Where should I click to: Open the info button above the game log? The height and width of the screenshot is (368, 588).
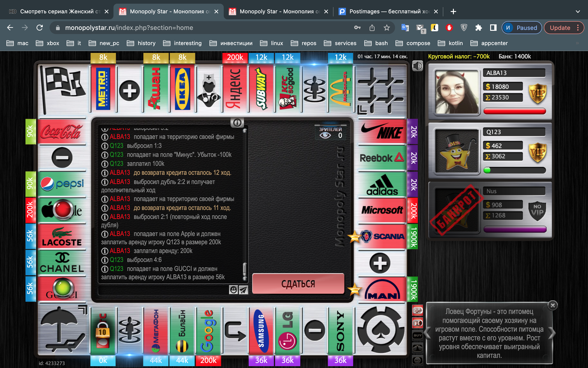(x=237, y=123)
